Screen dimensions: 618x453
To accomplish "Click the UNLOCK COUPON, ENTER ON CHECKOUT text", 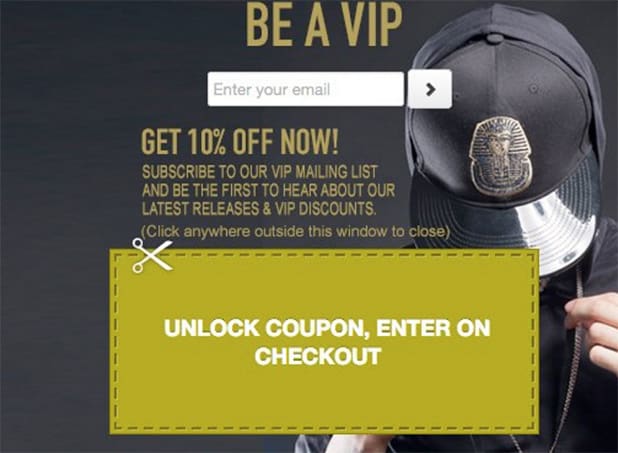I will pos(327,342).
